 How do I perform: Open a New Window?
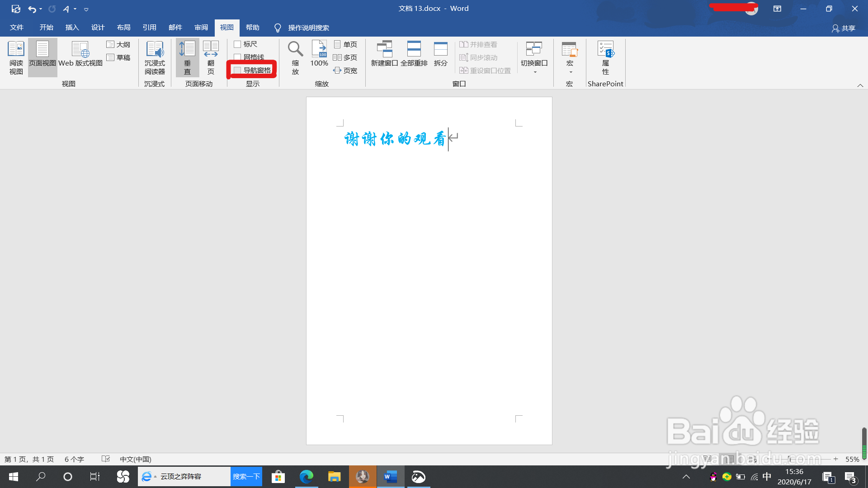tap(384, 54)
